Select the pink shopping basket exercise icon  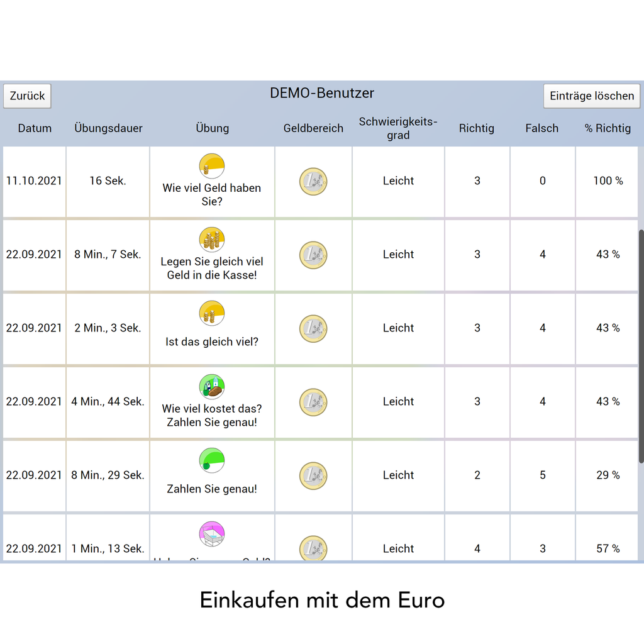coord(212,534)
